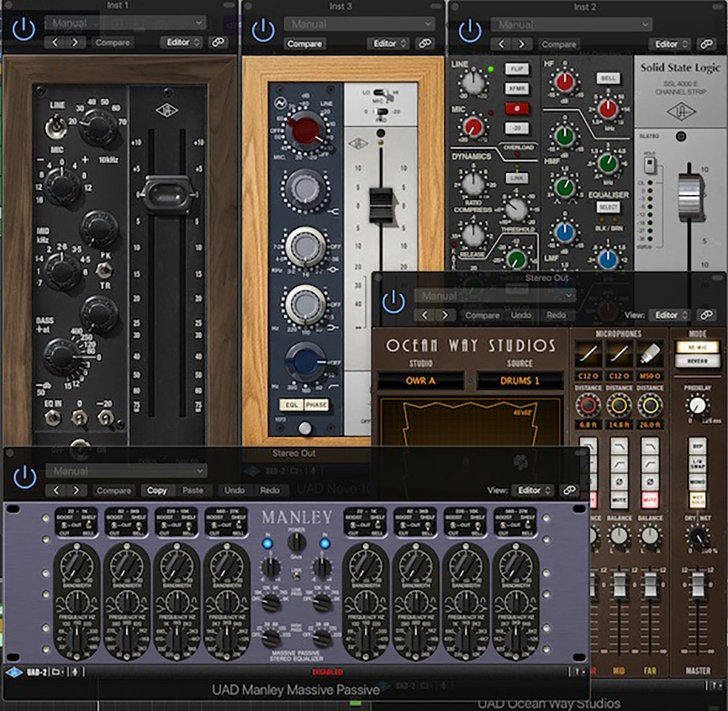The width and height of the screenshot is (728, 711).
Task: Toggle left channel IN button on Manley
Action: pos(268,543)
